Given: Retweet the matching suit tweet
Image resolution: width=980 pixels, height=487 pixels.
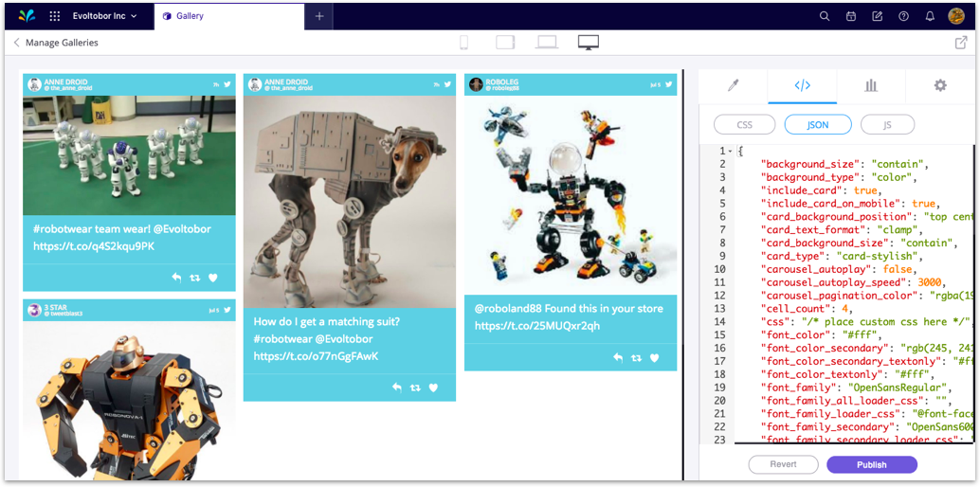Looking at the screenshot, I should tap(415, 388).
